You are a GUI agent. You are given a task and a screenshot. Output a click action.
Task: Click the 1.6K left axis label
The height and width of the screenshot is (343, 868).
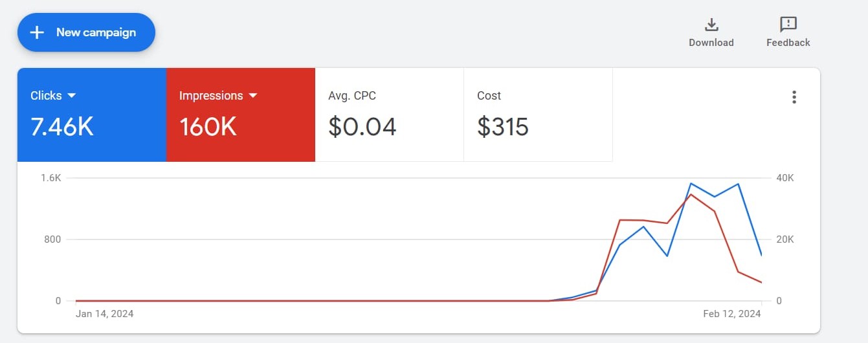pos(50,178)
